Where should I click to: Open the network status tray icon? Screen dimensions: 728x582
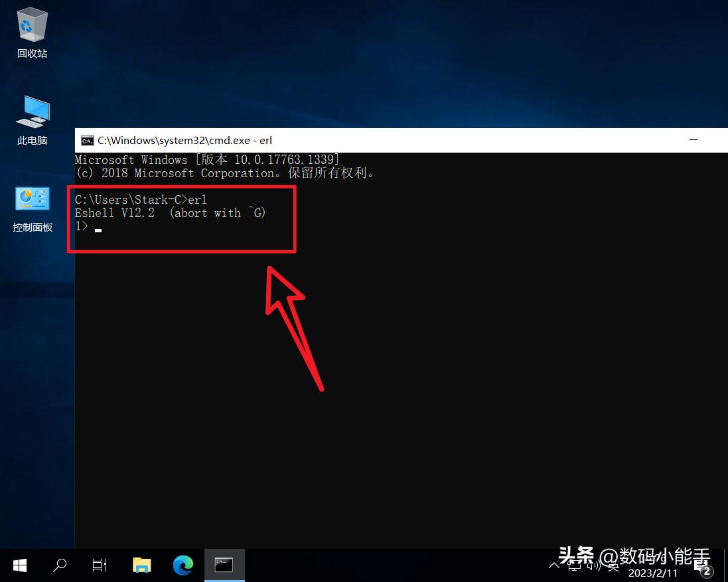coord(573,566)
